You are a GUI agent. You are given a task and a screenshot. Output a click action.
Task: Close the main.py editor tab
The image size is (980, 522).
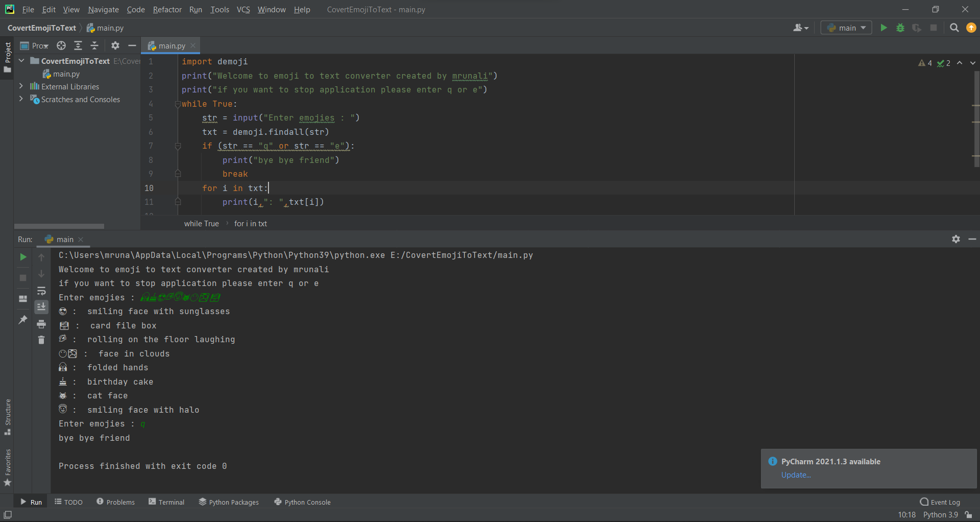pyautogui.click(x=193, y=45)
